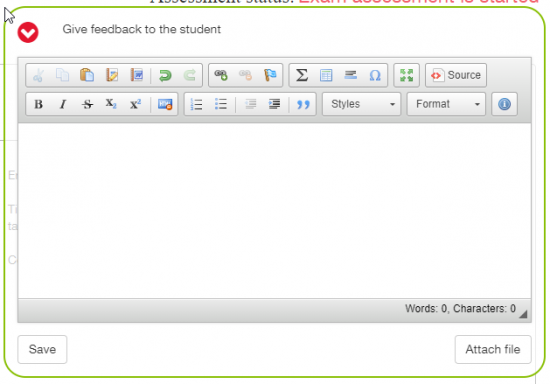Maximize the editor with the green arrows icon
550x384 pixels.
(407, 75)
